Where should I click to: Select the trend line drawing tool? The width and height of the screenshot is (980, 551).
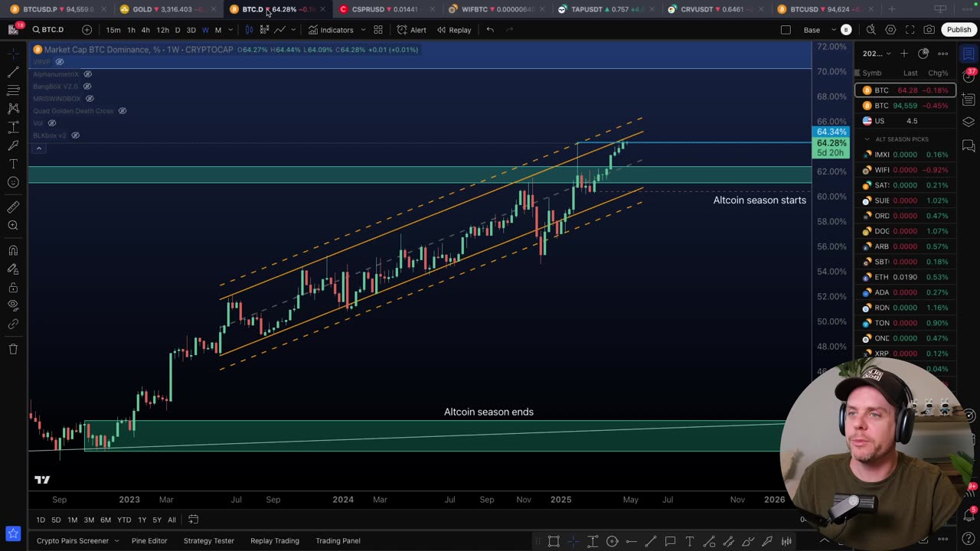pyautogui.click(x=13, y=72)
